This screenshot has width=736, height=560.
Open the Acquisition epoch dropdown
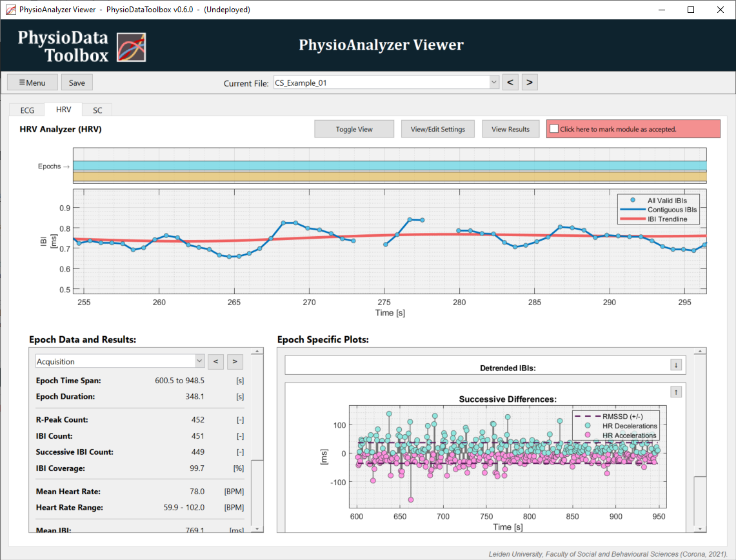pyautogui.click(x=120, y=361)
